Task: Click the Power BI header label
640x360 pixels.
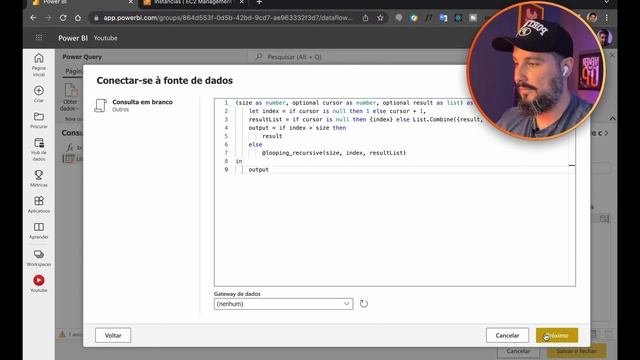Action: coord(73,38)
